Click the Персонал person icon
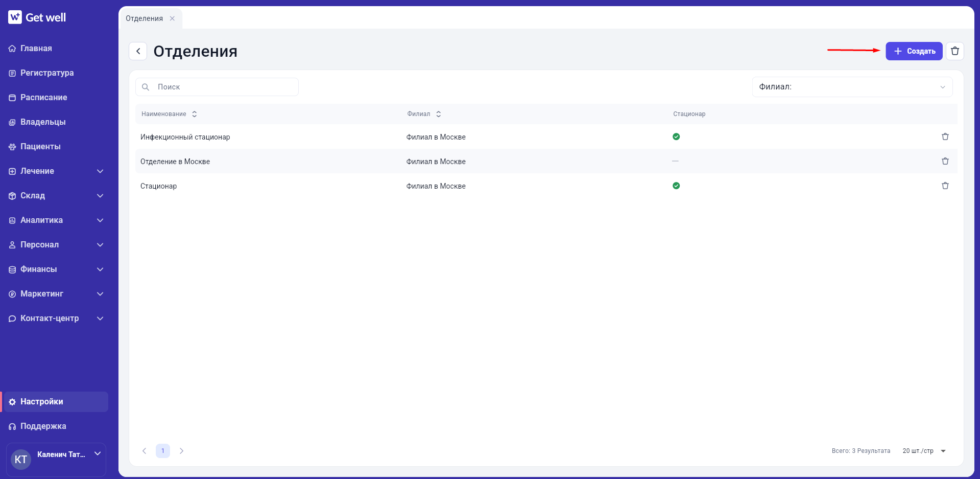Screen dimensions: 980x479 [x=12, y=245]
